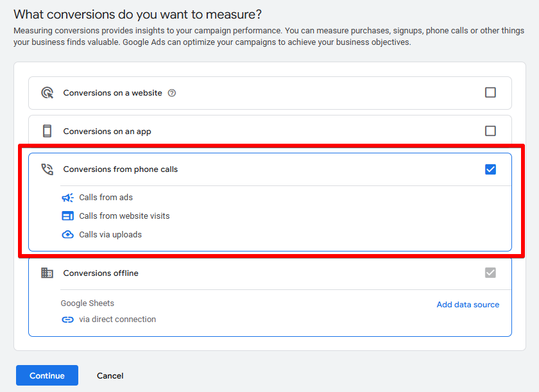The height and width of the screenshot is (392, 539).
Task: Check the Conversions on an app checkbox
Action: (490, 131)
